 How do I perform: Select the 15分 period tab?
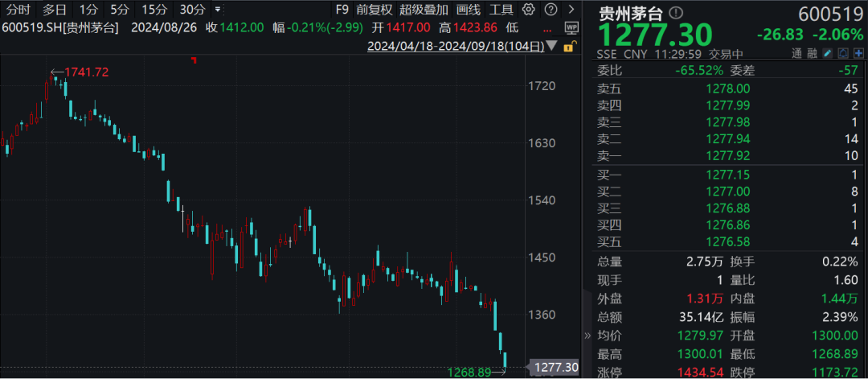click(154, 10)
